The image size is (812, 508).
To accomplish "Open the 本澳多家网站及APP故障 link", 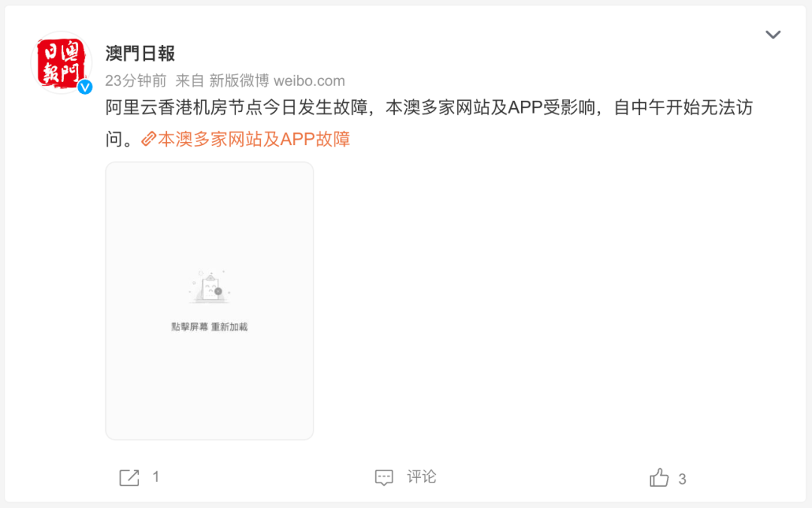I will click(254, 139).
